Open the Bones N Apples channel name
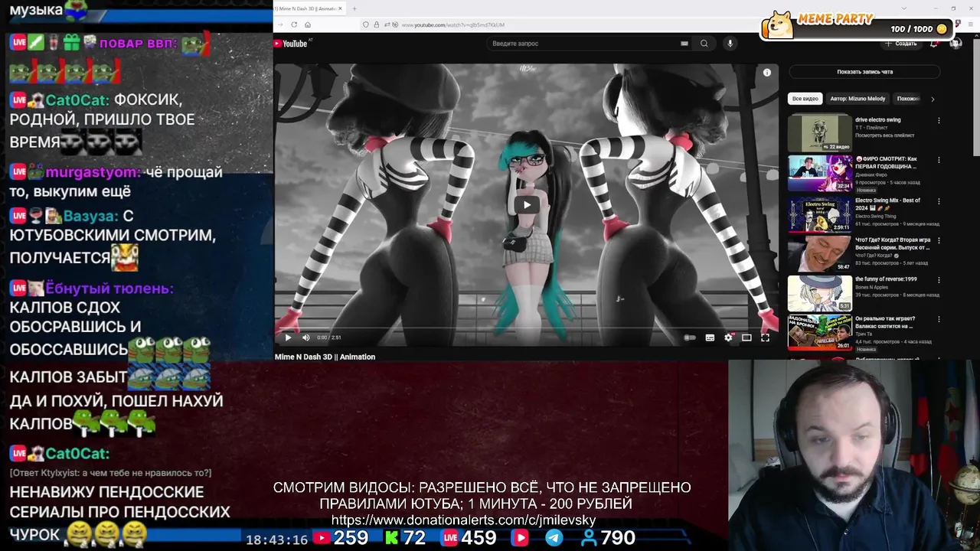This screenshot has width=980, height=551. tap(871, 287)
